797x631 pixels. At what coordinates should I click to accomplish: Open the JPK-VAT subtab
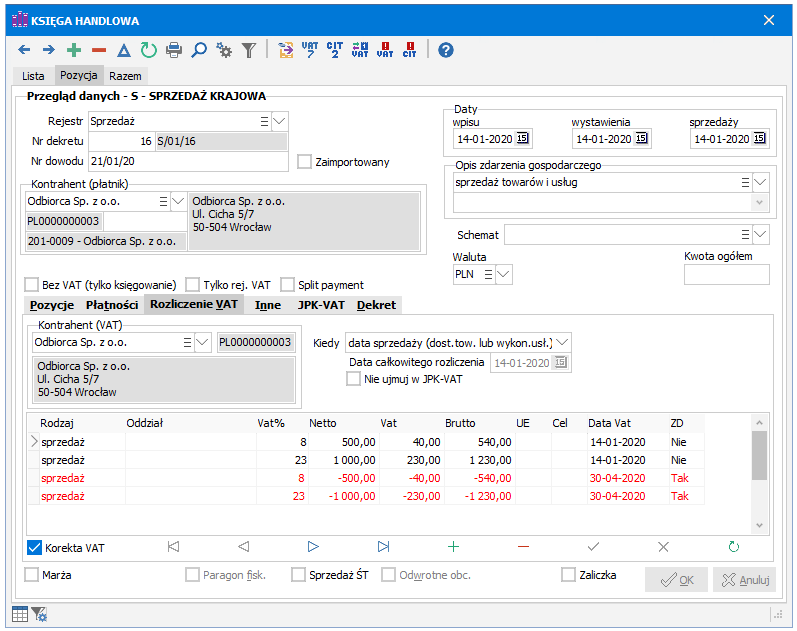click(321, 305)
